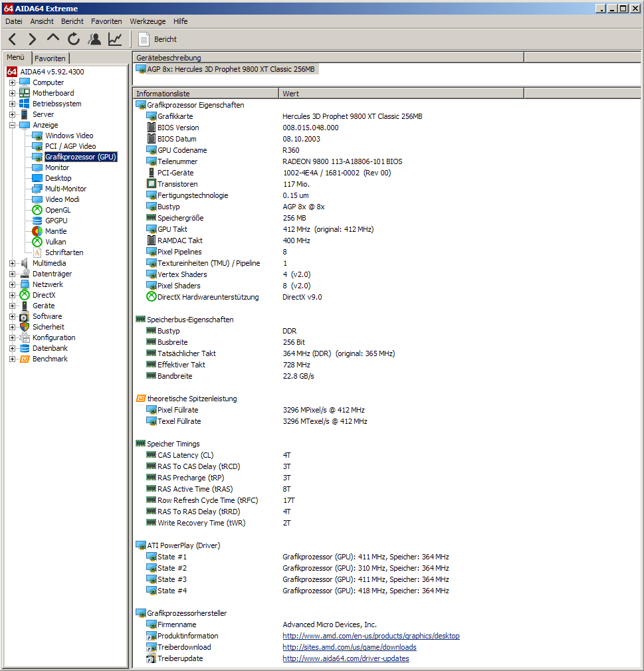Expand the Konfiguration tree node
The height and width of the screenshot is (671, 644).
pyautogui.click(x=12, y=338)
